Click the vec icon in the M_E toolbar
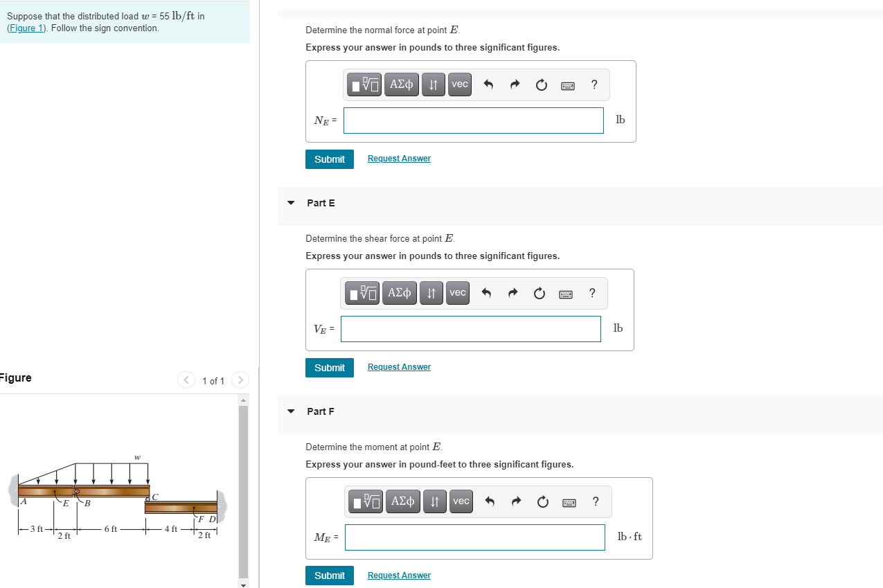This screenshot has height=588, width=883. point(461,501)
